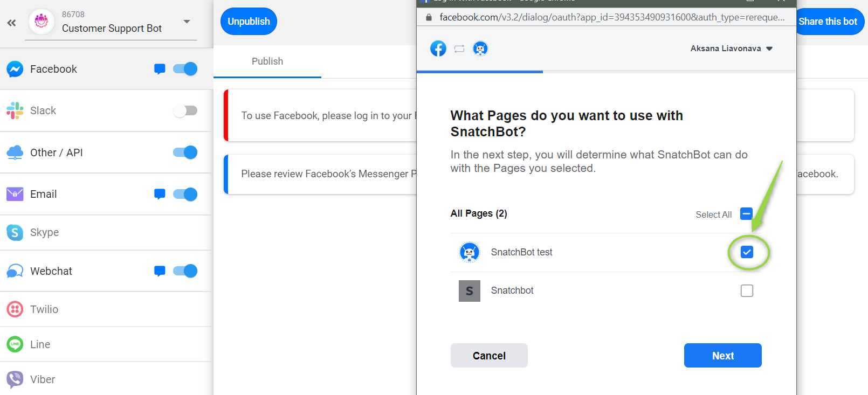This screenshot has height=395, width=868.
Task: Click the Webchat channel label
Action: (51, 271)
